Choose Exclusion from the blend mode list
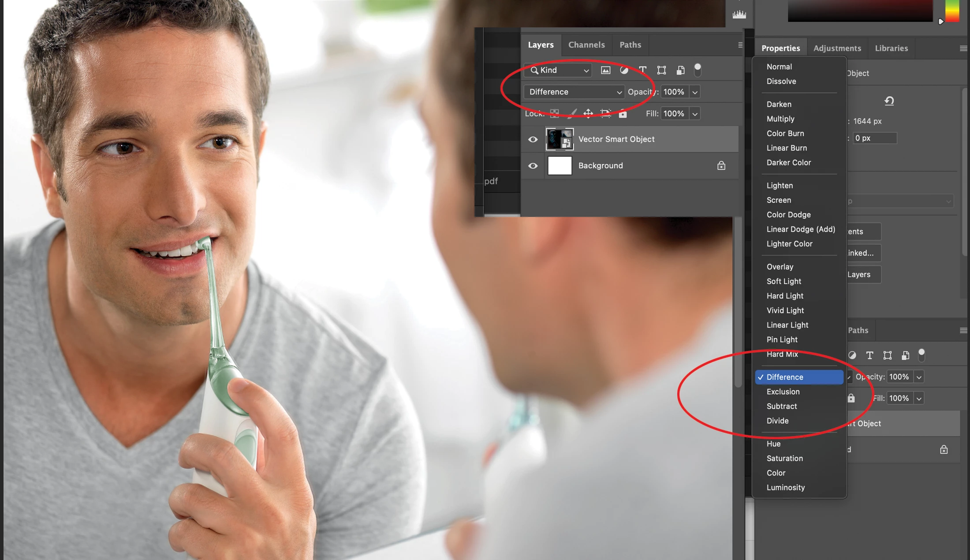The height and width of the screenshot is (560, 970). pyautogui.click(x=783, y=392)
